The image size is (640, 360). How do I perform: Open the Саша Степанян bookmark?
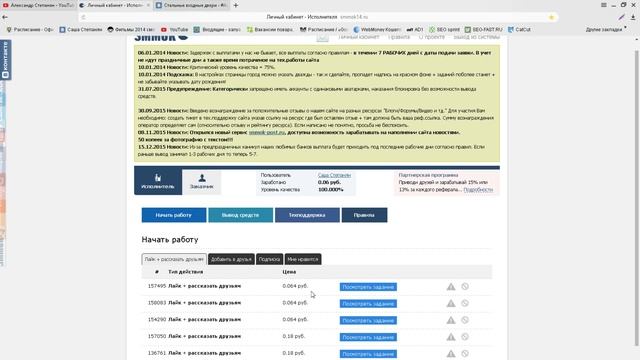pyautogui.click(x=81, y=29)
